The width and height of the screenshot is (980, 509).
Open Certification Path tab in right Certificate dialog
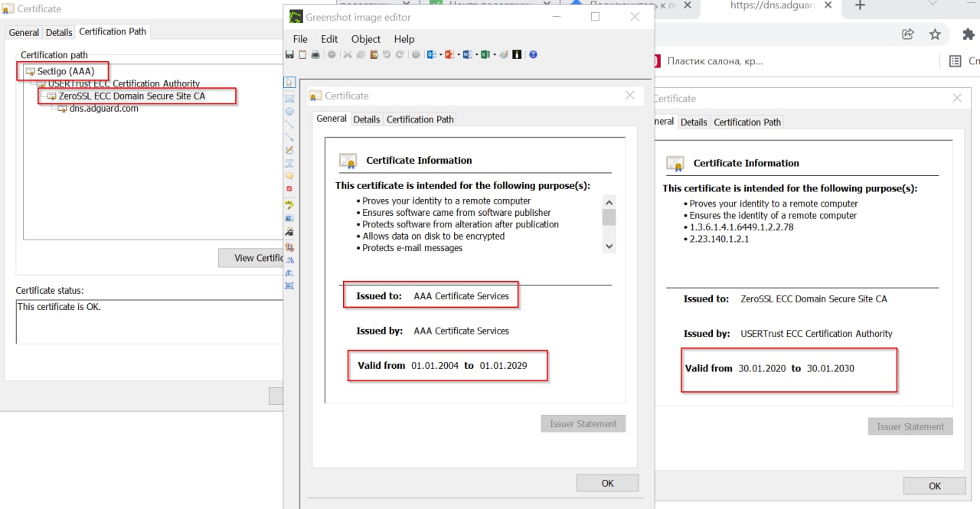pyautogui.click(x=747, y=122)
